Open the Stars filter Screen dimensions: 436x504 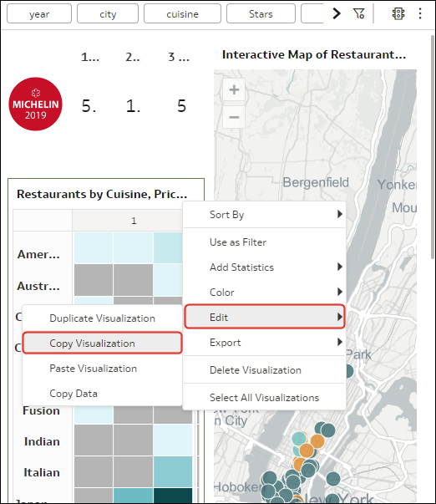261,13
